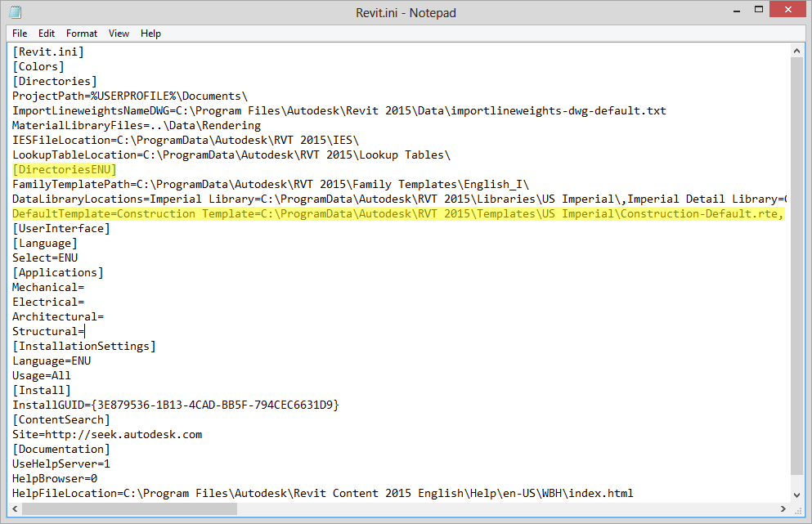Click the ImportLineweightsNameDWG line
This screenshot has height=524, width=812.
click(x=339, y=111)
